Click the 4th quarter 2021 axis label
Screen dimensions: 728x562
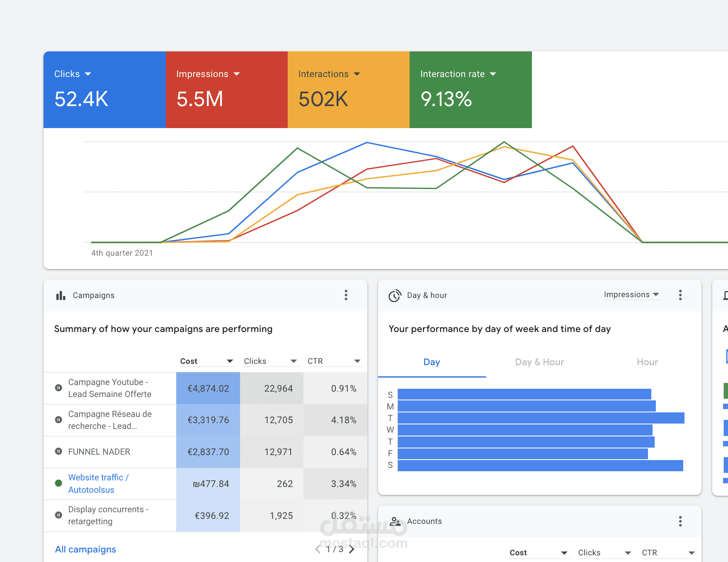122,253
